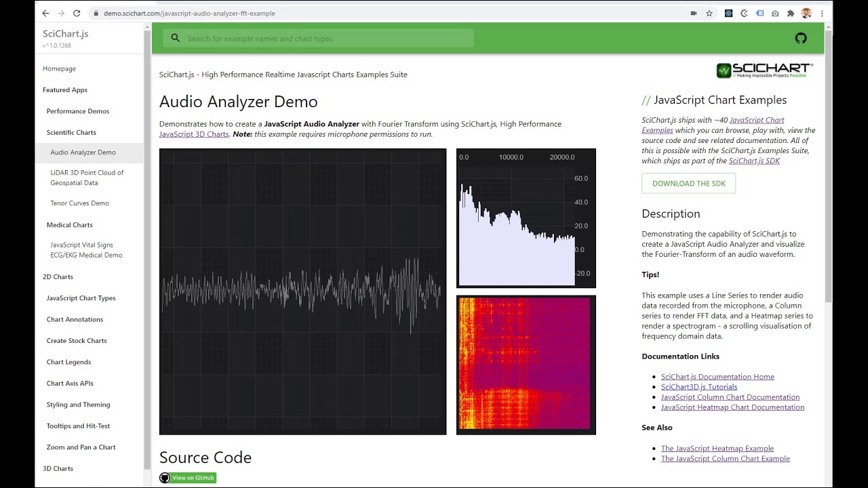Expand Chart Annotations category
This screenshot has height=488, width=868.
click(75, 319)
